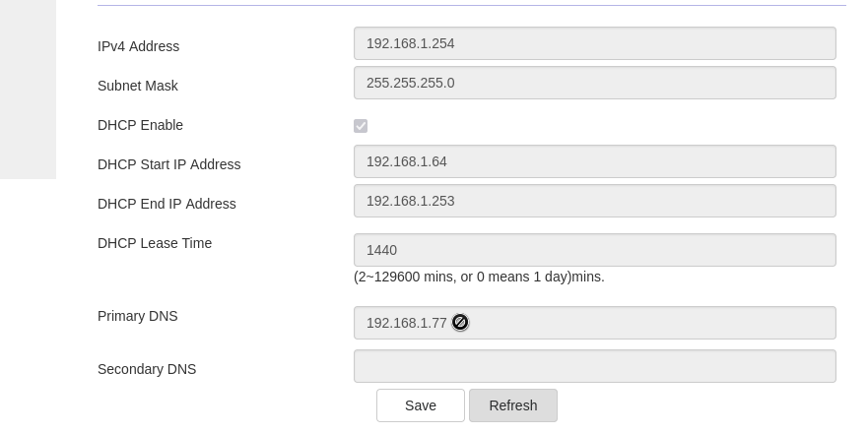Click the "IPv4 Address" label text
This screenshot has height=434, width=868.
[138, 46]
